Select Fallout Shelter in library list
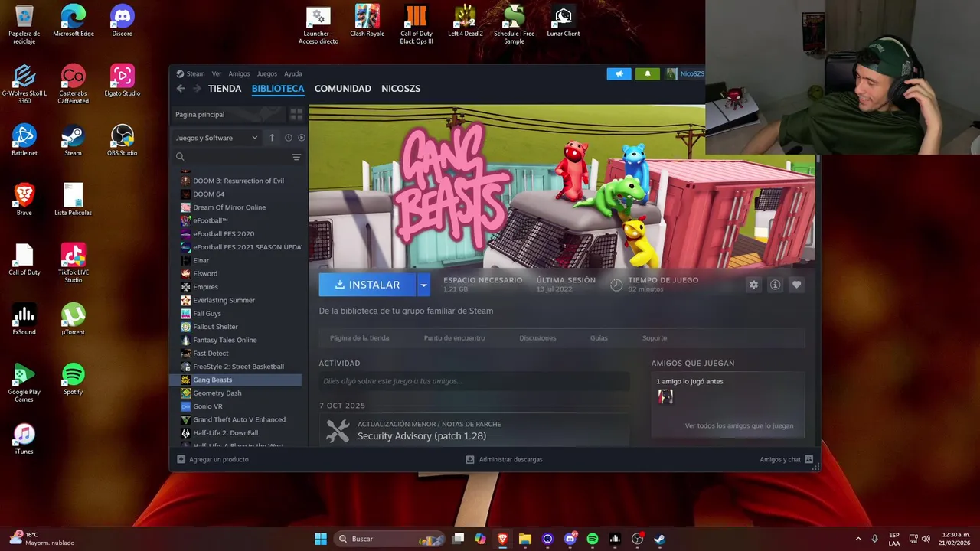The height and width of the screenshot is (551, 980). [236, 327]
